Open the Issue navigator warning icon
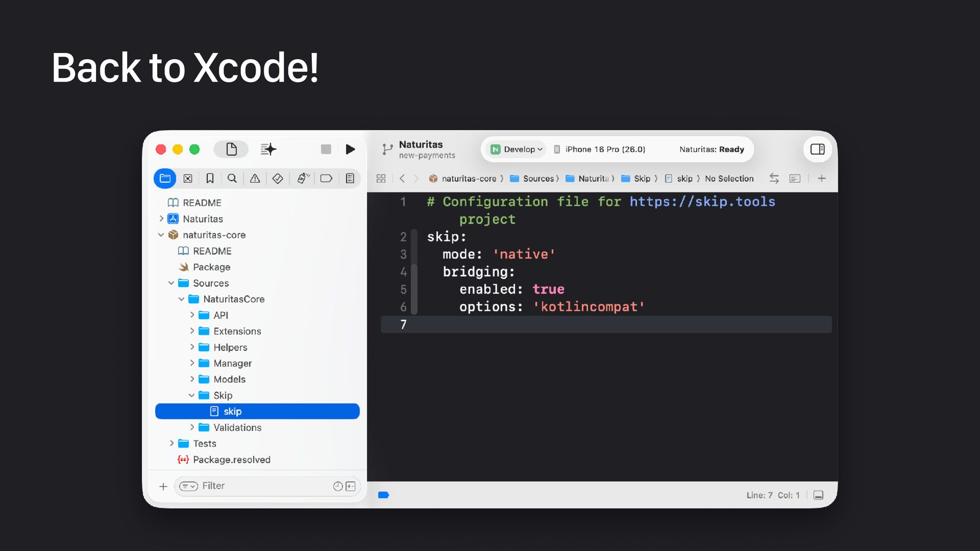Image resolution: width=980 pixels, height=551 pixels. tap(255, 179)
